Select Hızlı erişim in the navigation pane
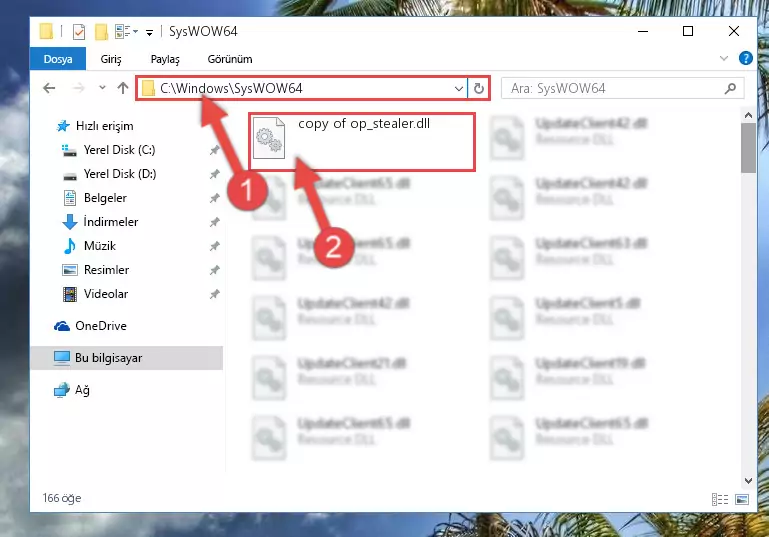 104,126
